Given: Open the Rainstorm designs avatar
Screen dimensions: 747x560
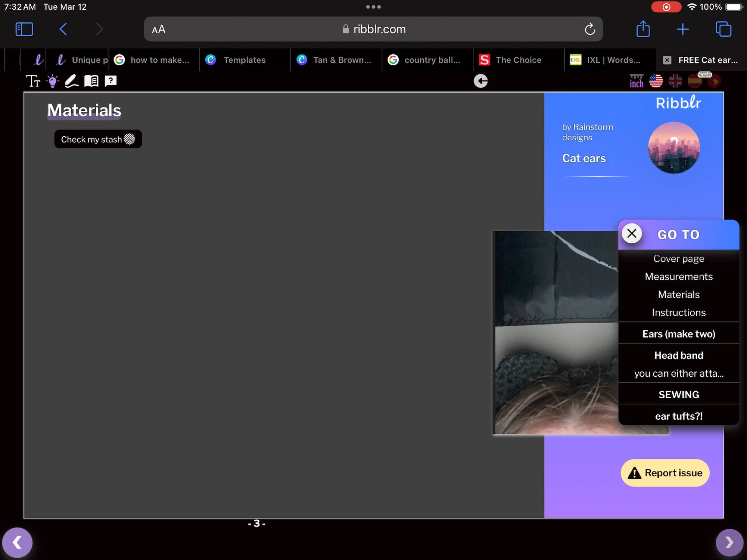Looking at the screenshot, I should point(674,148).
